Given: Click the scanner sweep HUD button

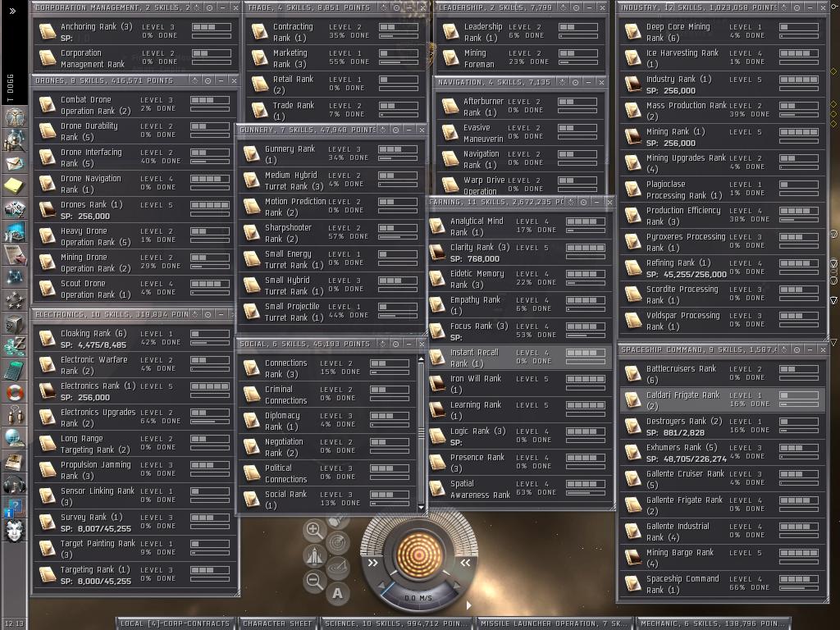Looking at the screenshot, I should 338,568.
